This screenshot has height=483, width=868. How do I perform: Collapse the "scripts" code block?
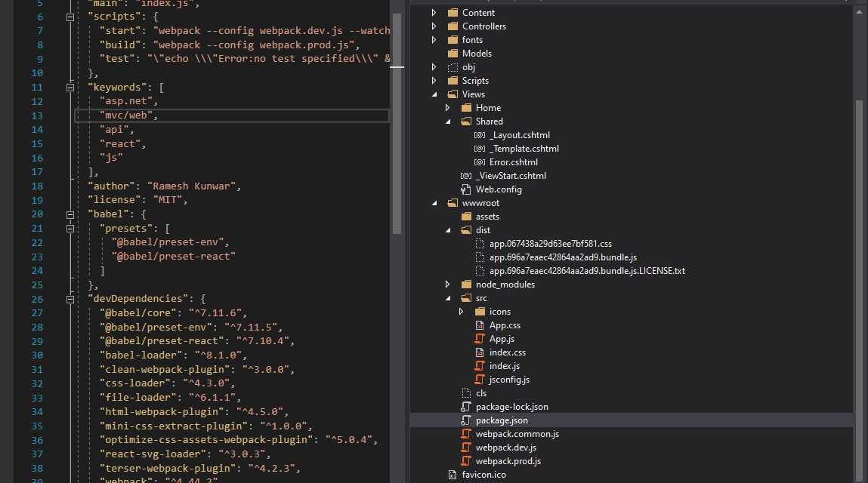pyautogui.click(x=70, y=17)
